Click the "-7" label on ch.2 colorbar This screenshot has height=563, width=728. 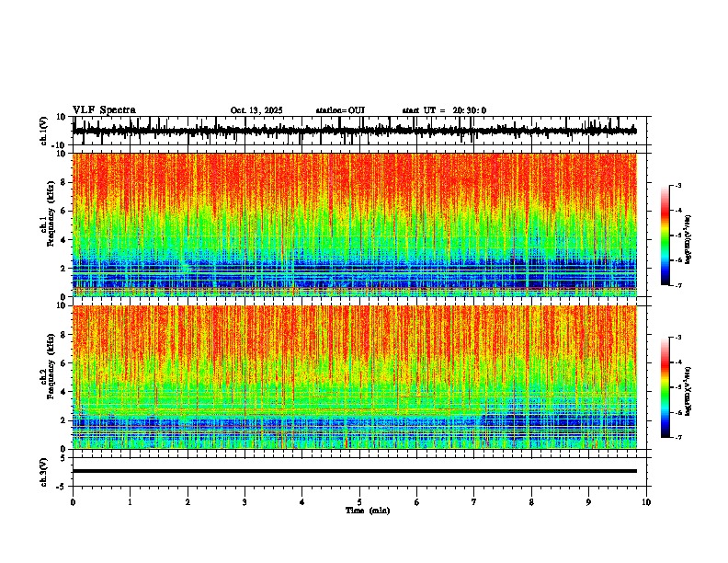tap(678, 437)
